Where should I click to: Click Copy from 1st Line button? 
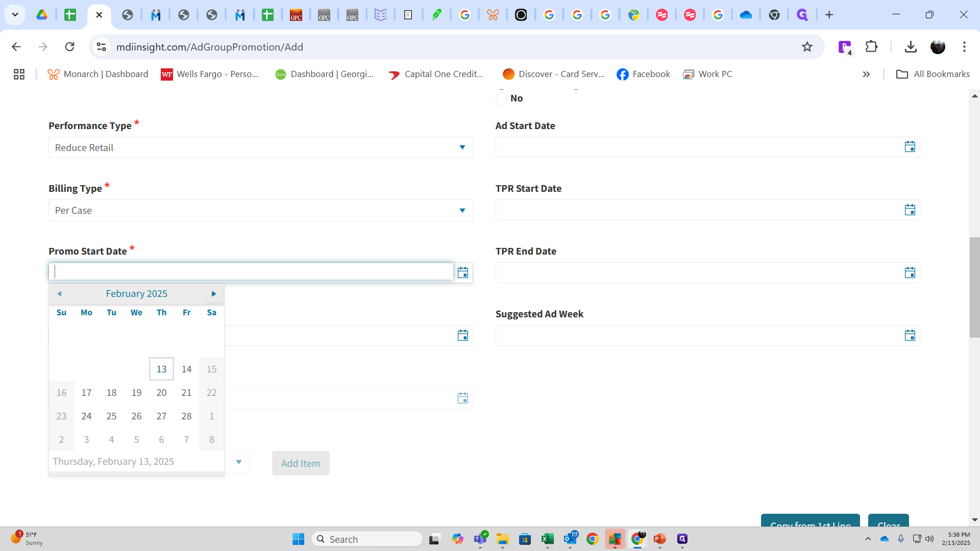811,521
